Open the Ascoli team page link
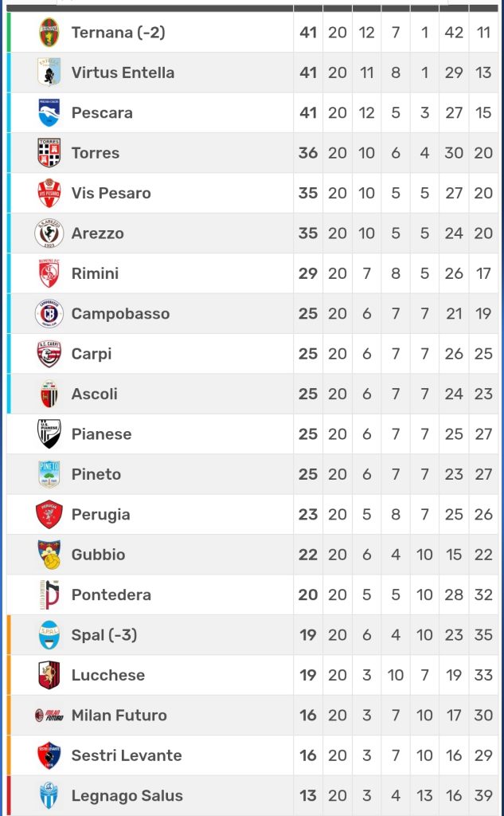Viewport: 504px width, 816px height. click(x=95, y=394)
